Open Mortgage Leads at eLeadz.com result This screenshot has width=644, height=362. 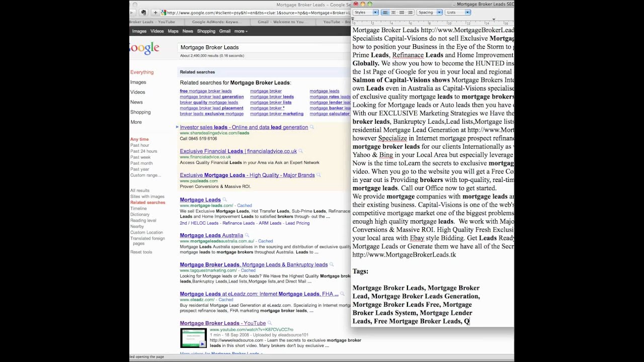coord(259,294)
